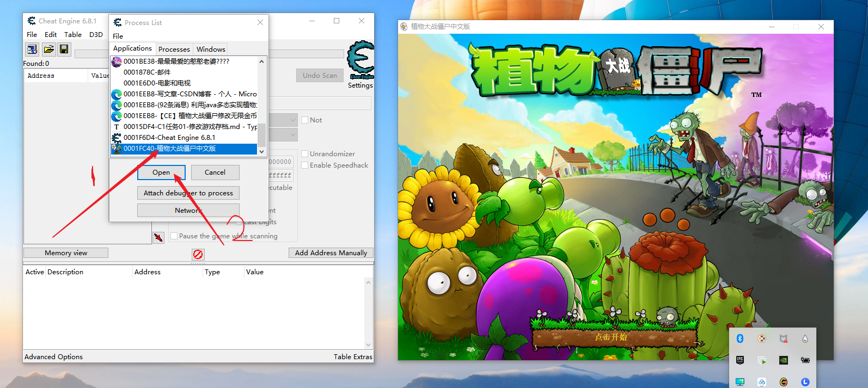
Task: Click the address table scrollbar down arrow
Action: [x=368, y=344]
